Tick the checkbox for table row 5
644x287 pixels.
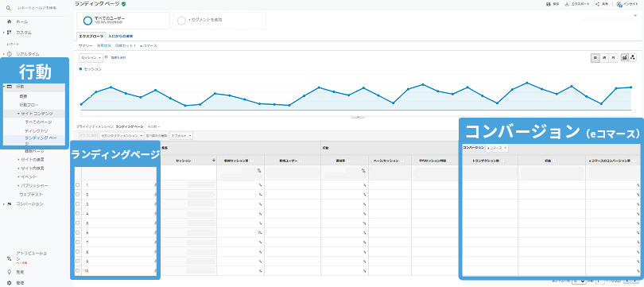click(78, 223)
